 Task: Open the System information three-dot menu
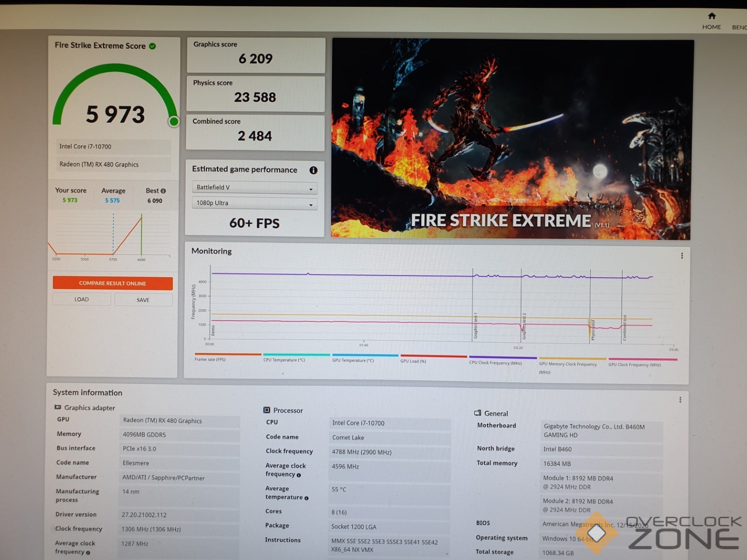click(680, 400)
